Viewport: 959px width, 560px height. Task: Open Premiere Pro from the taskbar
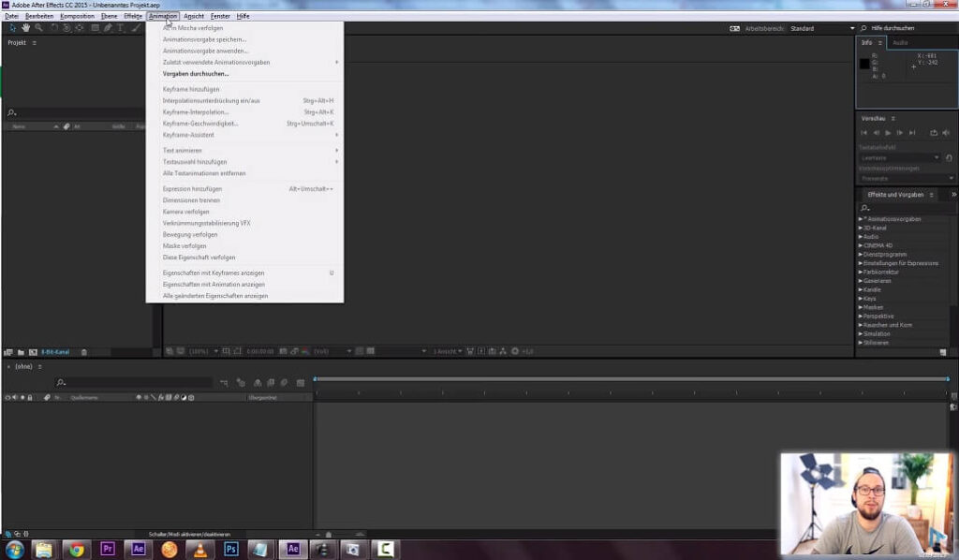[107, 549]
